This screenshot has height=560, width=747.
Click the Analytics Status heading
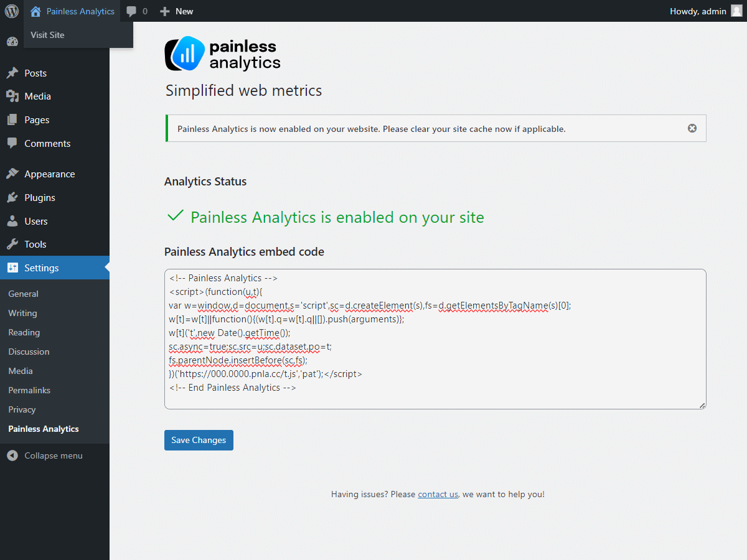(205, 182)
